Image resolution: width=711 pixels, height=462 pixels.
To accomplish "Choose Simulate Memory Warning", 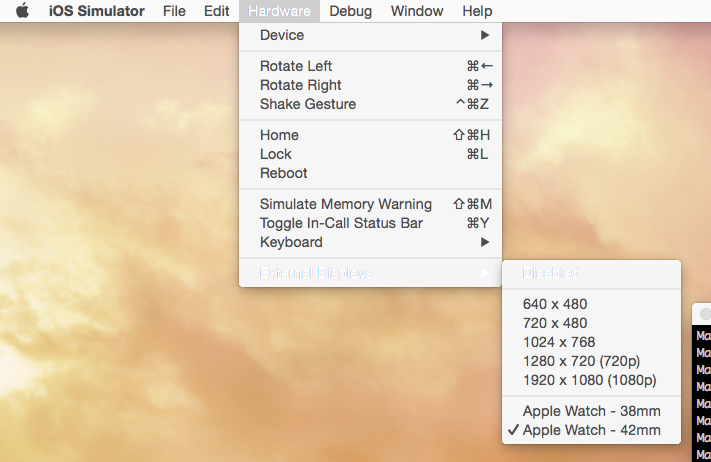I will coord(370,204).
